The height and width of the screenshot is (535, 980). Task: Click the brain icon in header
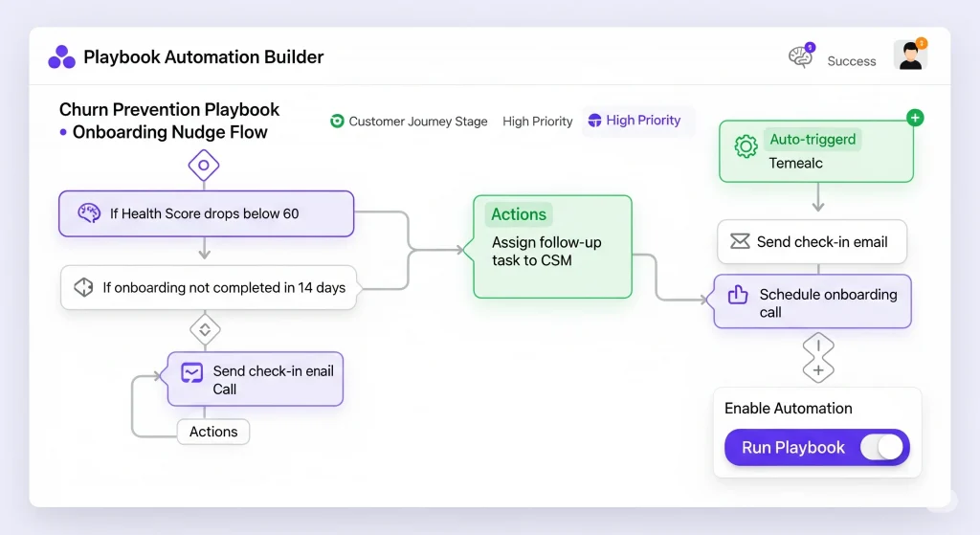pyautogui.click(x=800, y=57)
